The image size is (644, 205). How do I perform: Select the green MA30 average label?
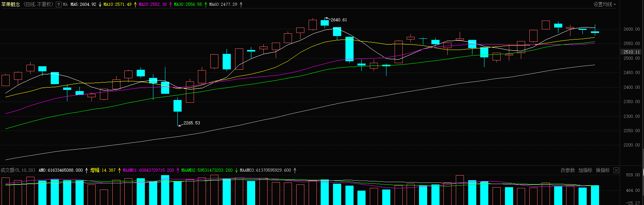tap(188, 5)
